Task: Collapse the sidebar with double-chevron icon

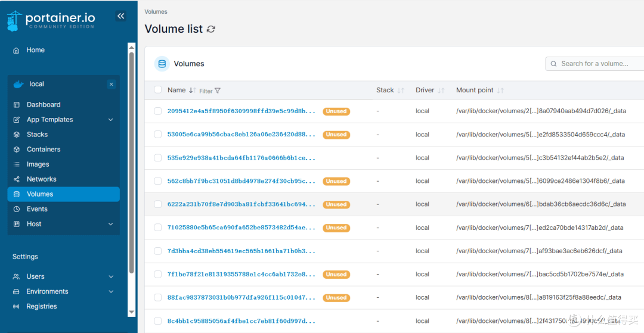Action: click(x=120, y=16)
